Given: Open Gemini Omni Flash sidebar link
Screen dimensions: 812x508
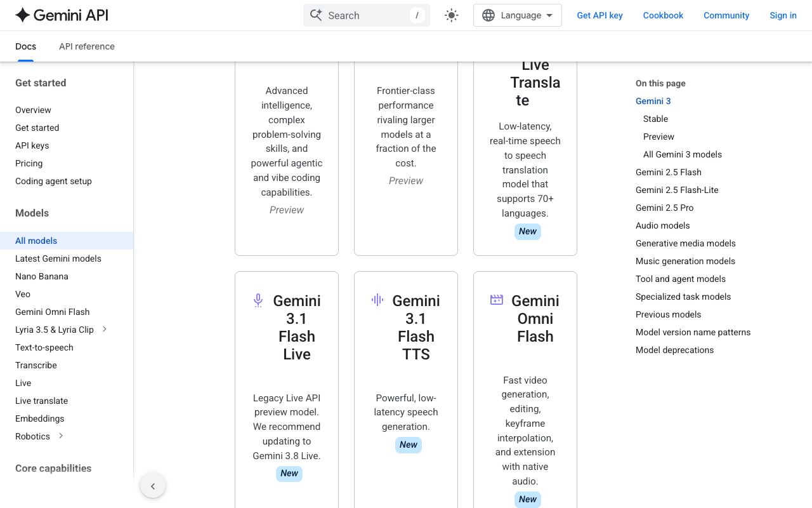Looking at the screenshot, I should 53,312.
